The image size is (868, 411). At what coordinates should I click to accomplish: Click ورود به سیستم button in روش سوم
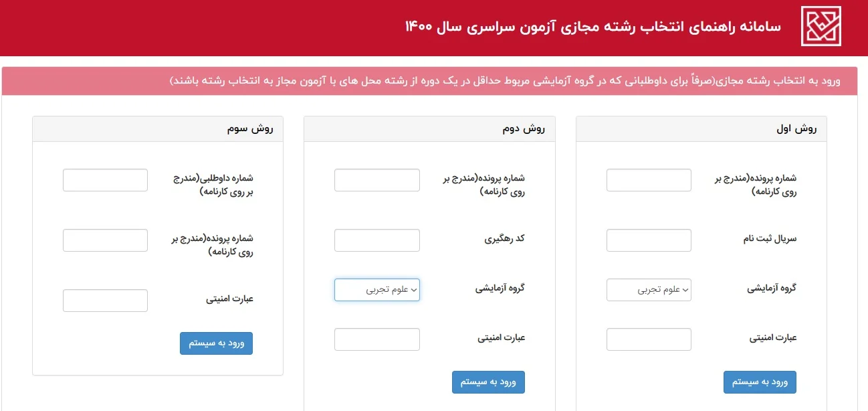tap(216, 343)
